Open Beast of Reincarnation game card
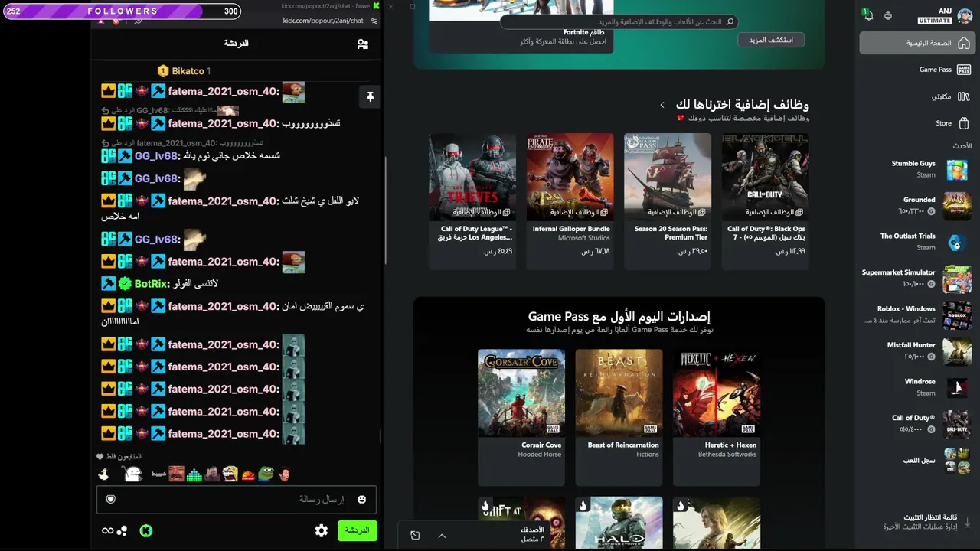 (619, 417)
